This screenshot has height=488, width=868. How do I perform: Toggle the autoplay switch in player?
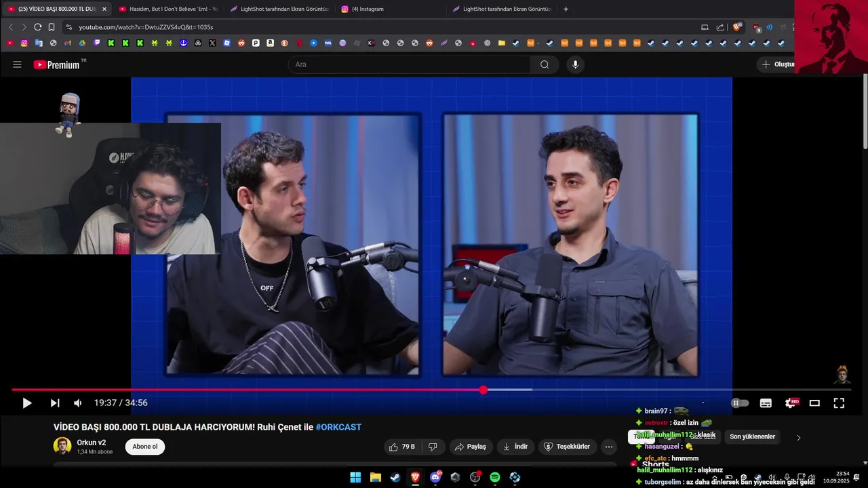(740, 403)
